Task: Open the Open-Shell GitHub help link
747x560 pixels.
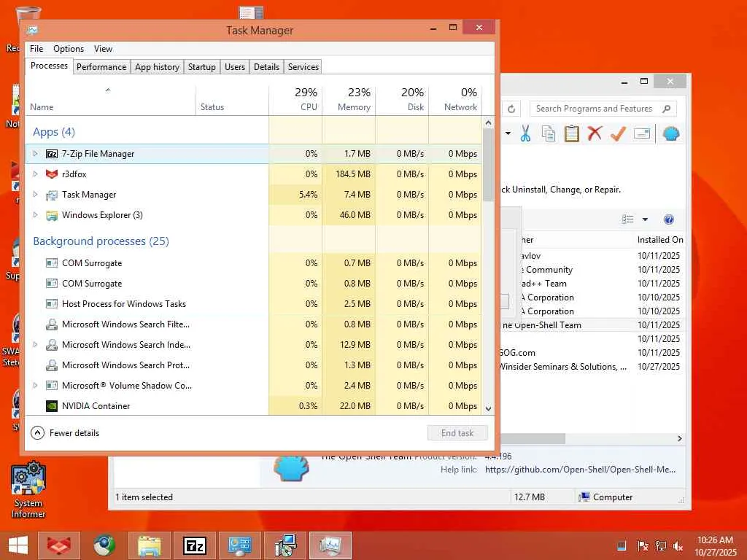Action: tap(580, 470)
